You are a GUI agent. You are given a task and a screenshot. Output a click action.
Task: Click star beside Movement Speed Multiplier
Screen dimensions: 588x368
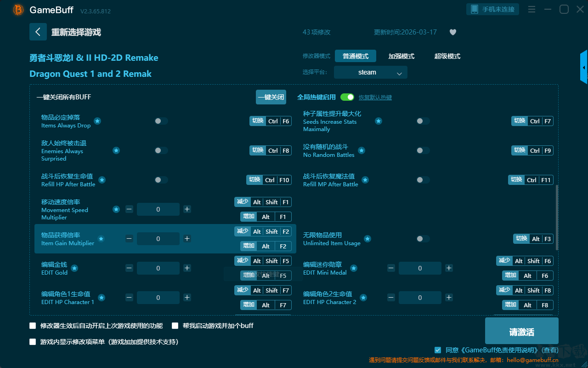pos(116,209)
